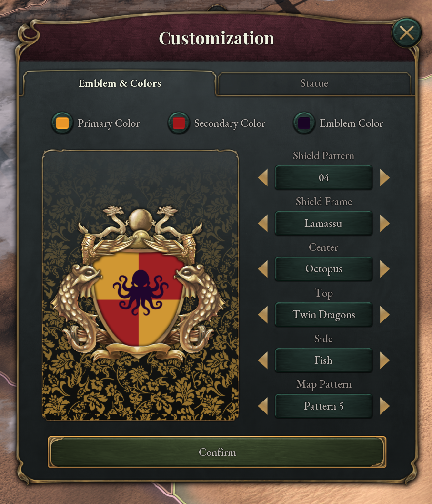Go to previous Shield Frame option
This screenshot has width=432, height=504.
pos(263,224)
